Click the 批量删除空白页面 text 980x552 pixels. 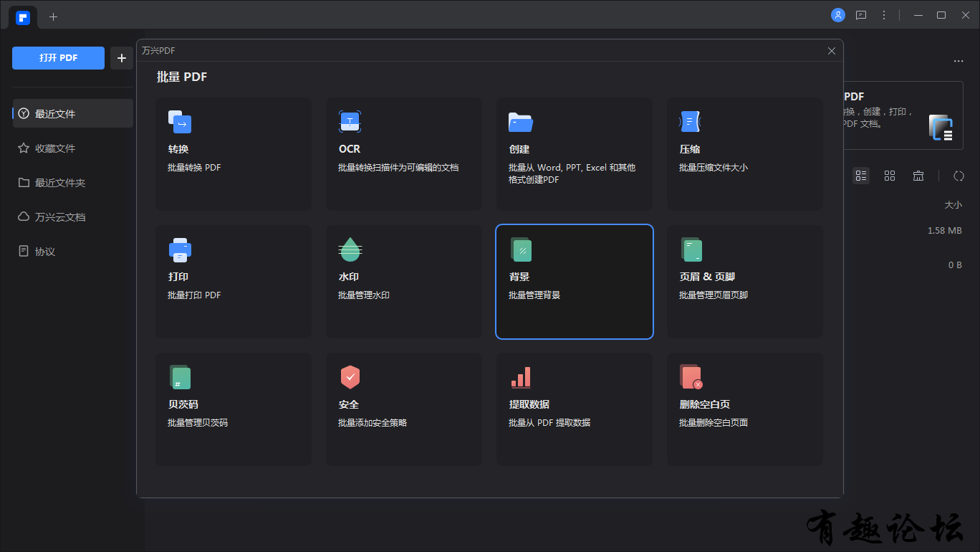coord(714,423)
